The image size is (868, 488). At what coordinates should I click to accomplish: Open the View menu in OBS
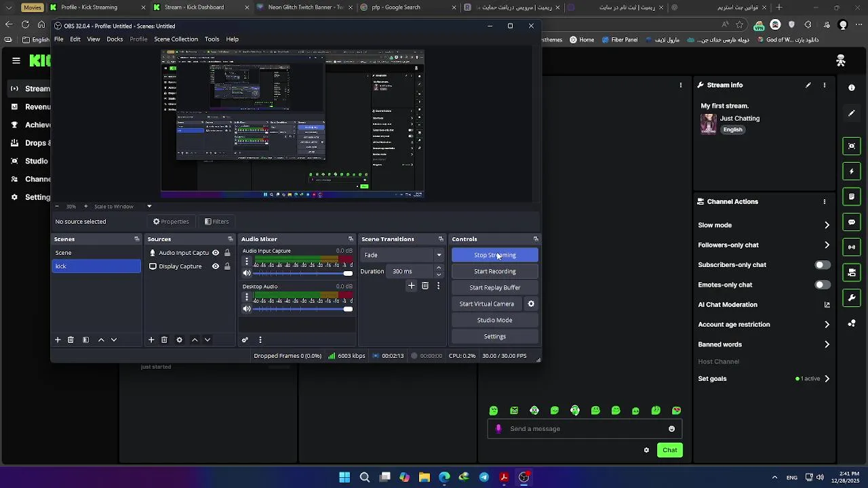coord(94,39)
